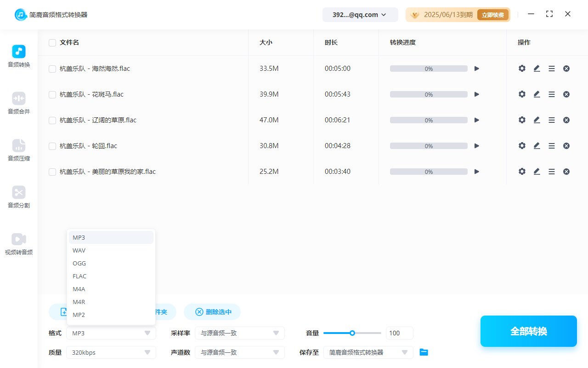Open the 采样率 dropdown

pos(239,333)
